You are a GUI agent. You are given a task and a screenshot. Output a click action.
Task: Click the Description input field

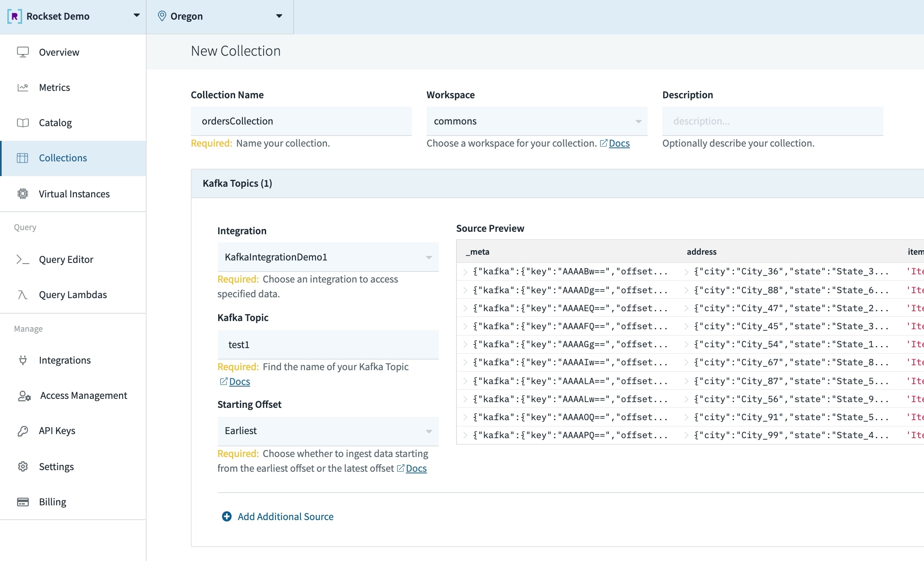(772, 121)
